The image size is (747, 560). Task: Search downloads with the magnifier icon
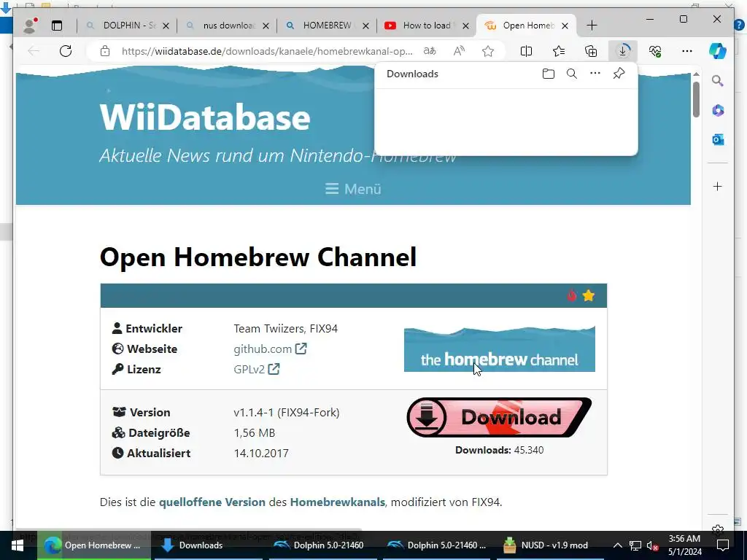point(572,74)
